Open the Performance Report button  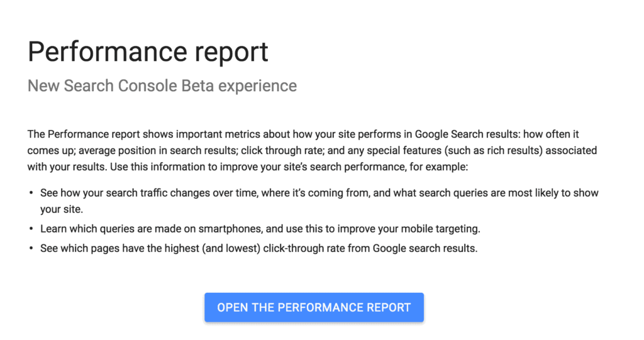coord(314,307)
